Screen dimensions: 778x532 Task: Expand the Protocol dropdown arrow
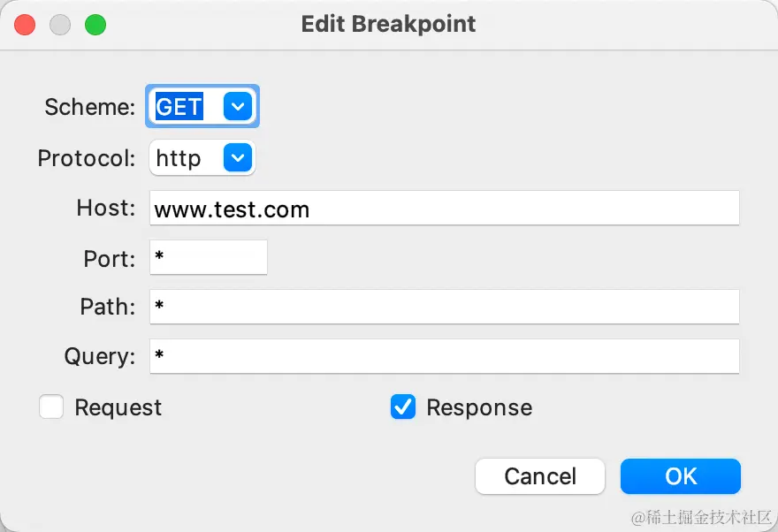tap(238, 158)
